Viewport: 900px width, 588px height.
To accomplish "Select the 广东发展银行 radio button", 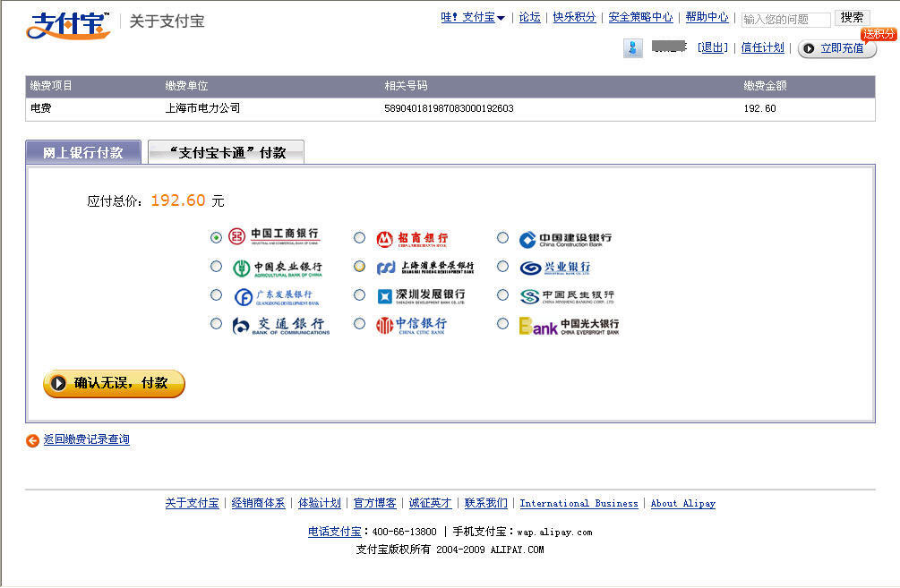I will [x=216, y=294].
